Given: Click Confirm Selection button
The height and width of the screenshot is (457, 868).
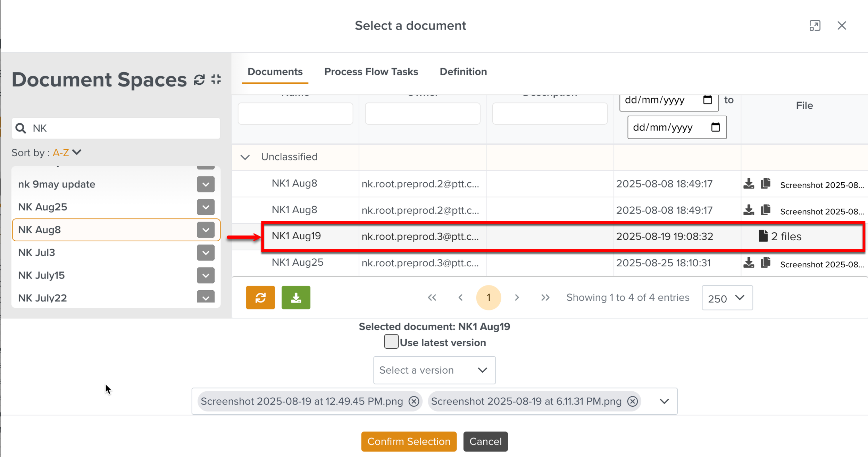Looking at the screenshot, I should point(409,441).
